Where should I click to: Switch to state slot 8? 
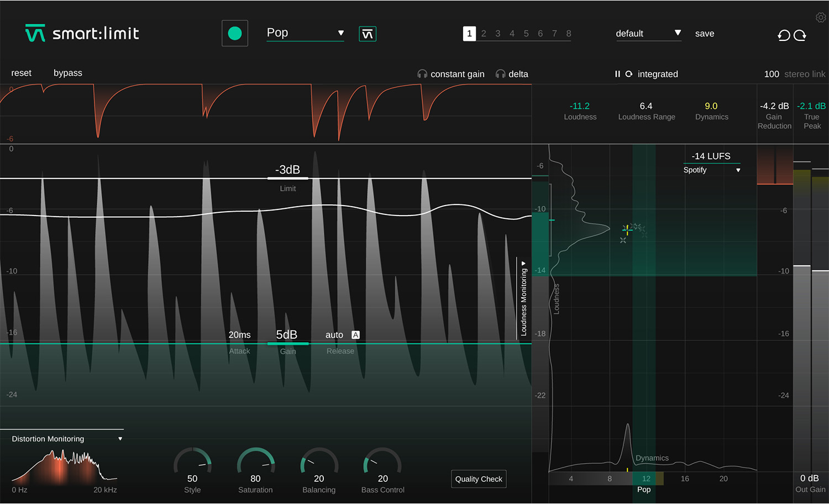point(568,34)
